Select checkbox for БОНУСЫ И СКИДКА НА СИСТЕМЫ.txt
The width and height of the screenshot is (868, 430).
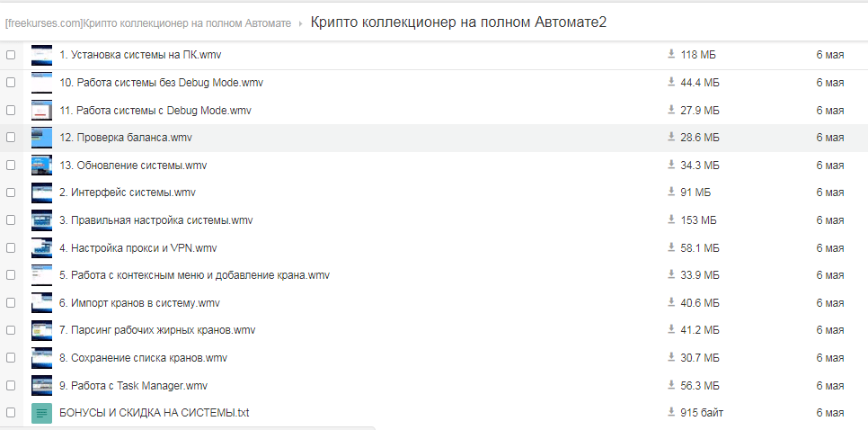[11, 413]
